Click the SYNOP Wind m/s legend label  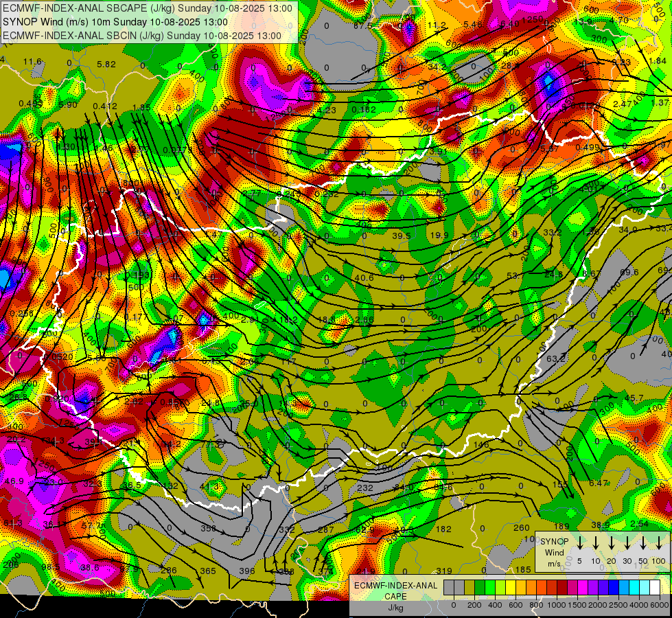coord(554,552)
